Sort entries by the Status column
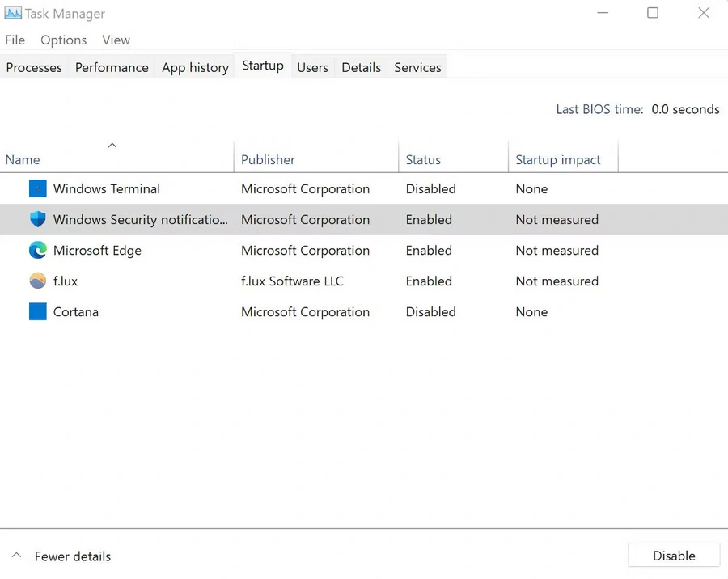Screen dimensions: 728x579 423,159
